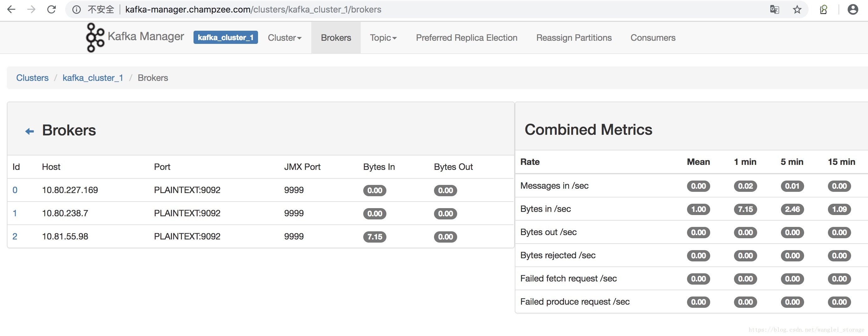This screenshot has width=868, height=336.
Task: Go back using the browser back arrow
Action: [x=11, y=9]
